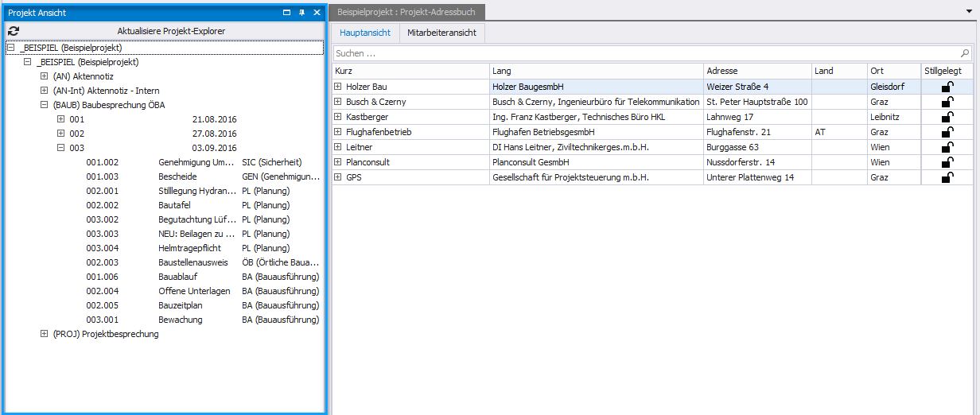Select tree item 001.006 Bauablauf

pyautogui.click(x=202, y=277)
